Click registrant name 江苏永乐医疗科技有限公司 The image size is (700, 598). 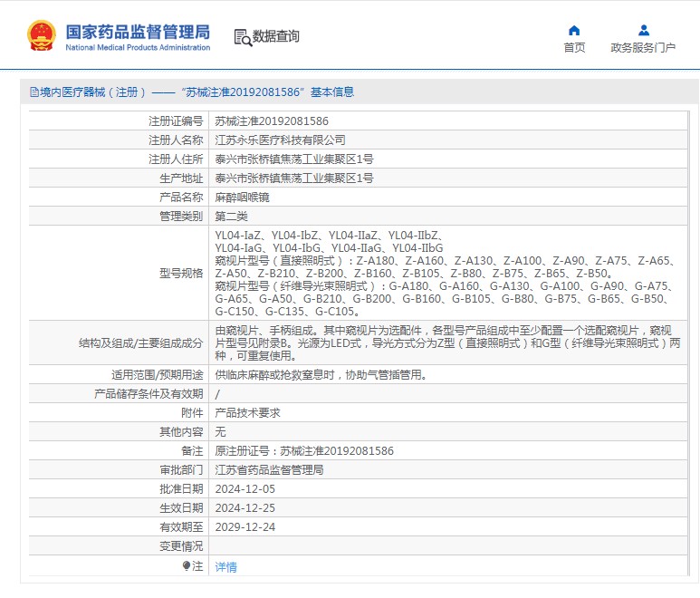click(280, 140)
